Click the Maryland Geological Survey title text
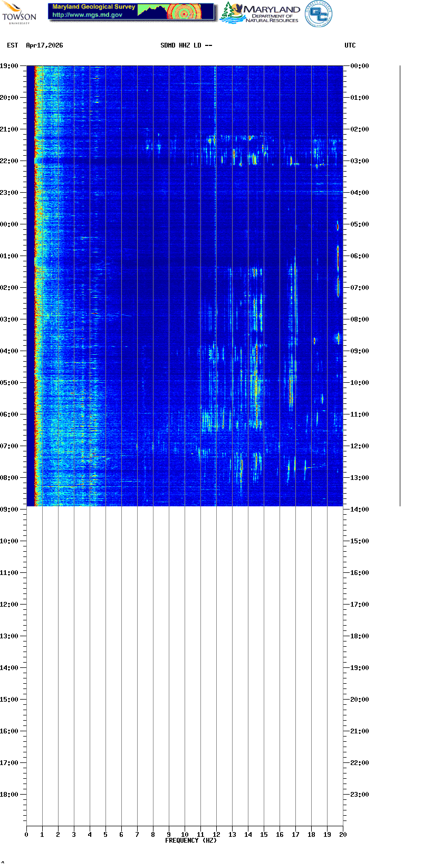 pyautogui.click(x=93, y=7)
